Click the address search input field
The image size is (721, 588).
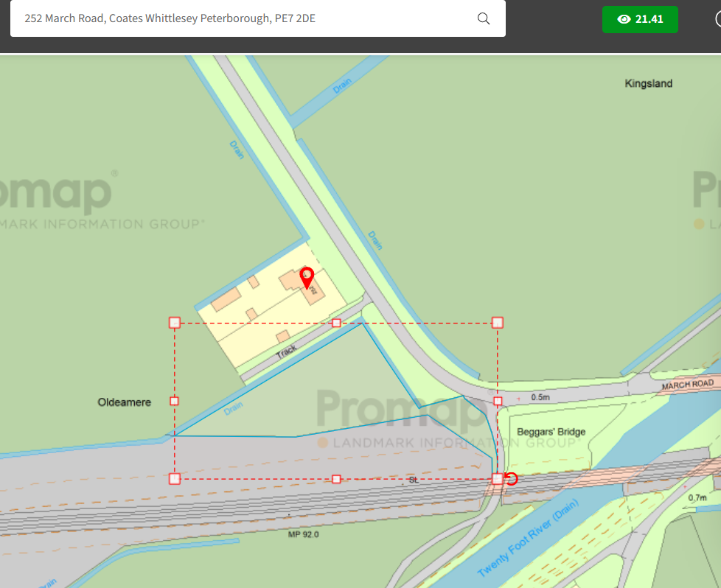click(258, 18)
